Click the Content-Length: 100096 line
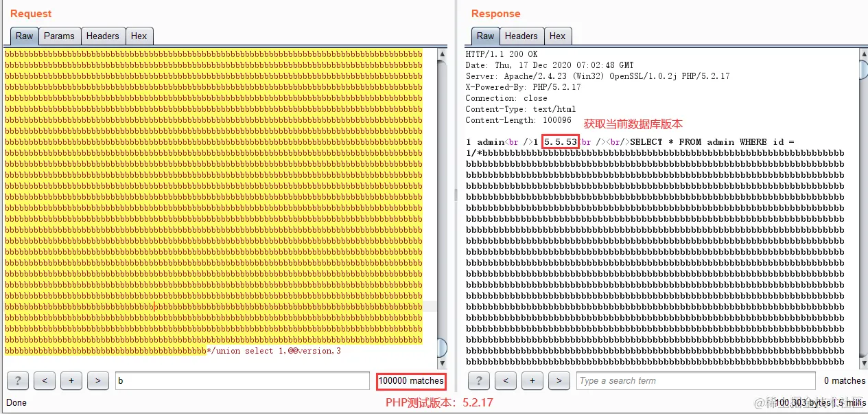This screenshot has width=868, height=414. pyautogui.click(x=520, y=120)
